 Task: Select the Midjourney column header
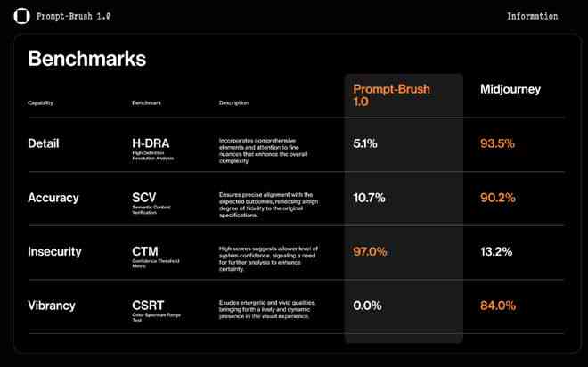[x=510, y=89]
